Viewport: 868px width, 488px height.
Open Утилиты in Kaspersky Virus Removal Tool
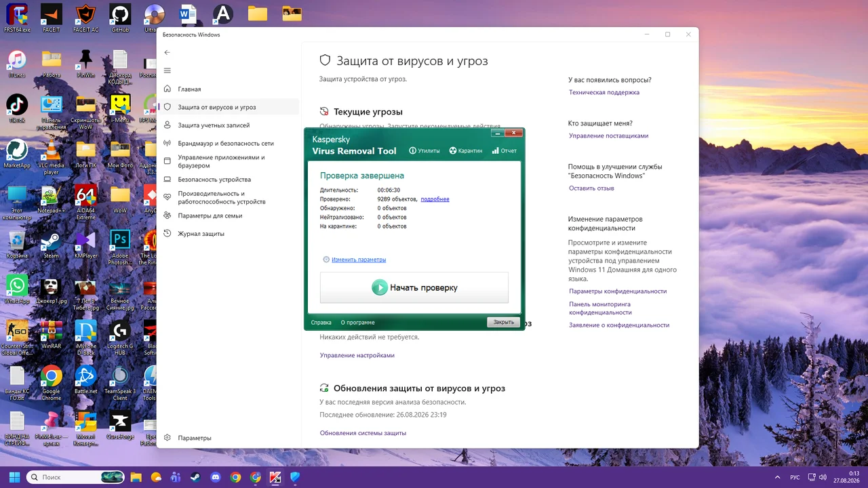pos(425,151)
